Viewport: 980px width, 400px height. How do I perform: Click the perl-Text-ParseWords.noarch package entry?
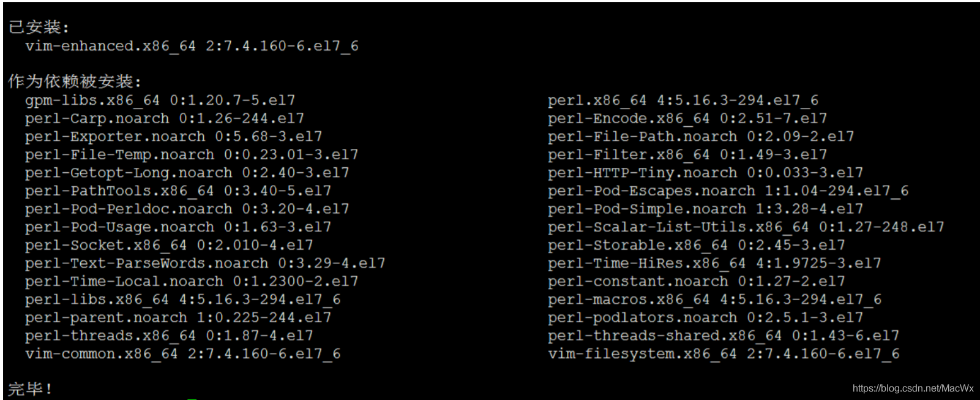[205, 263]
